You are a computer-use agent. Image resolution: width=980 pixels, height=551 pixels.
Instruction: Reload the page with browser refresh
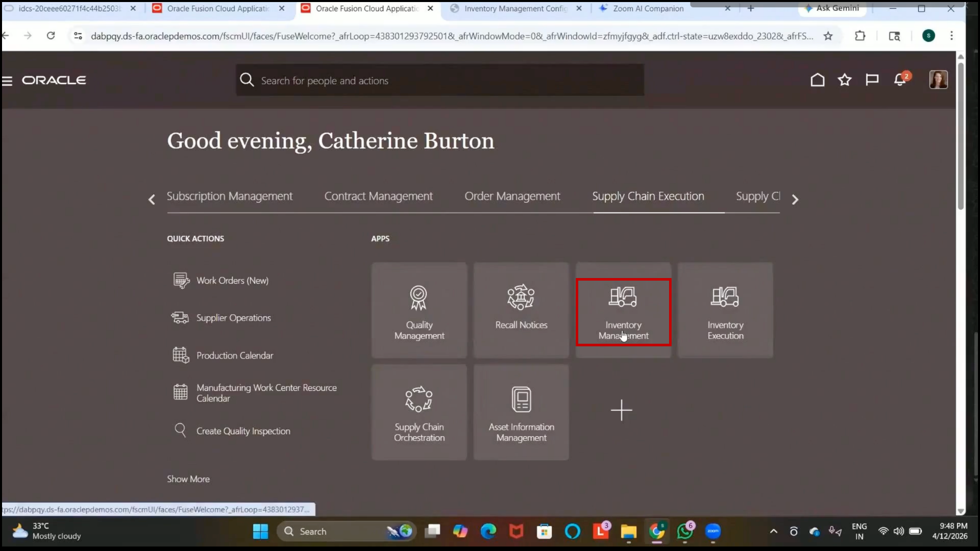click(51, 36)
